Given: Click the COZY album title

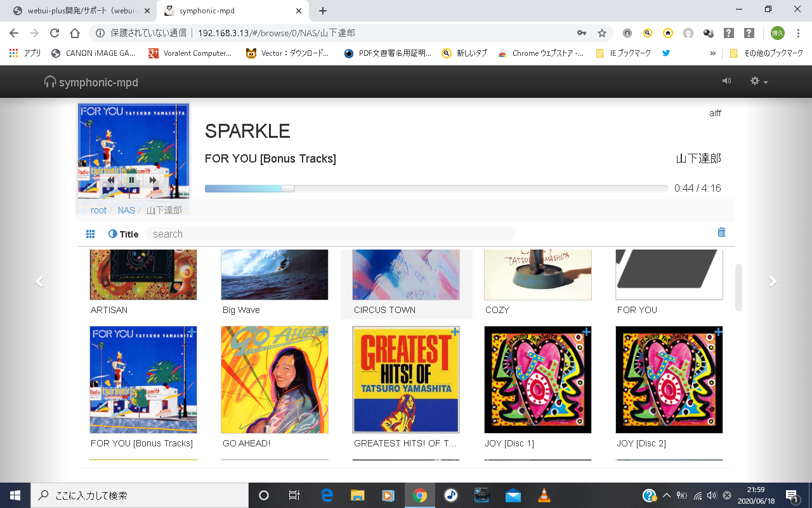Looking at the screenshot, I should tap(498, 310).
